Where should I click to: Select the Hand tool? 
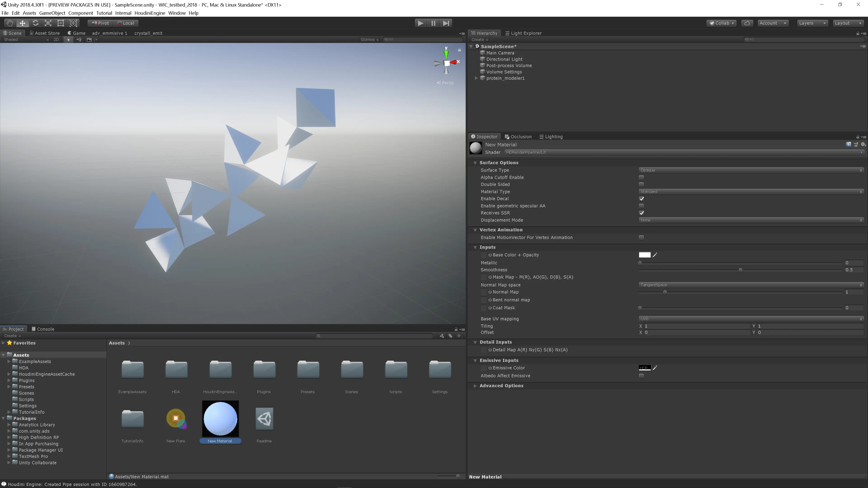coord(10,23)
